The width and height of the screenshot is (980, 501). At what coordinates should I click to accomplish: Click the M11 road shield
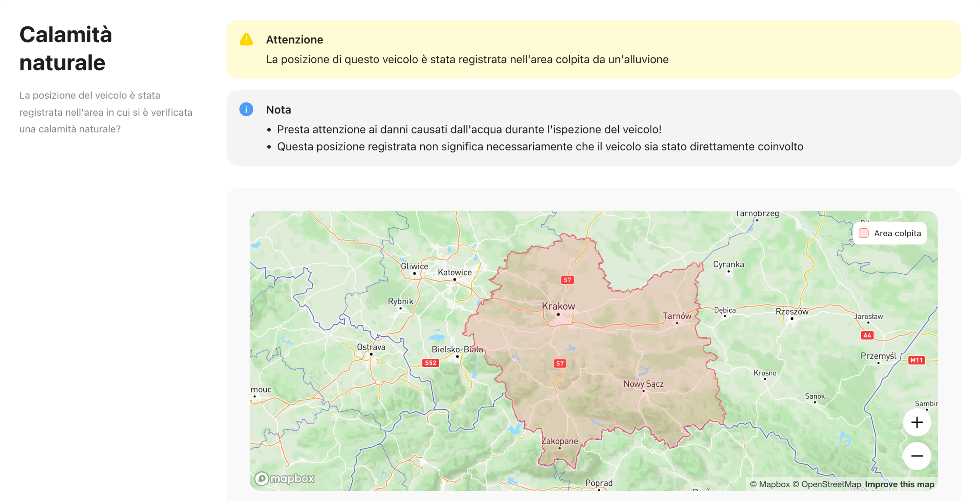tap(916, 360)
